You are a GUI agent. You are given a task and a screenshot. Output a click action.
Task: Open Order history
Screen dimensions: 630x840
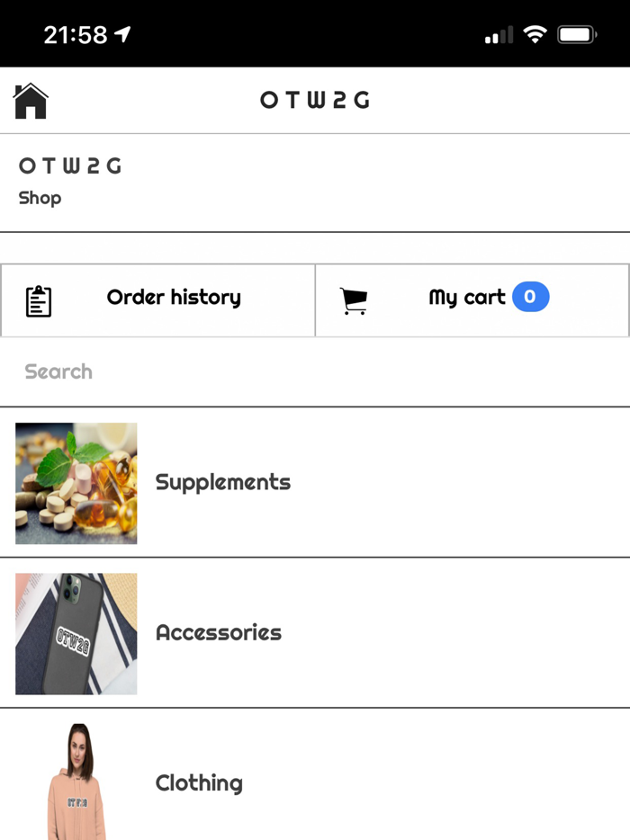tap(174, 298)
